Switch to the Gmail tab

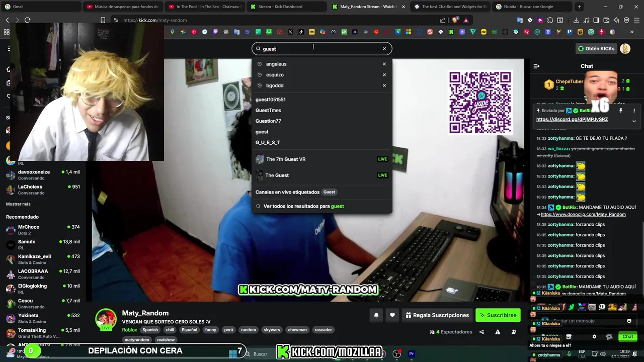[40, 7]
